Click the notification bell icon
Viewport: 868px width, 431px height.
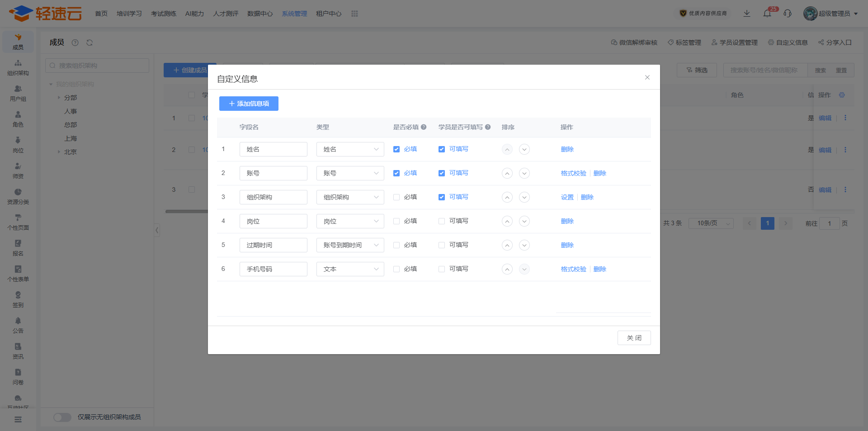767,14
